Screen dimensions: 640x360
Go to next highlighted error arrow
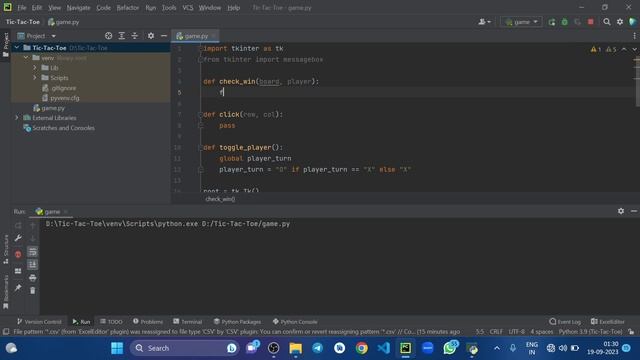(x=634, y=49)
